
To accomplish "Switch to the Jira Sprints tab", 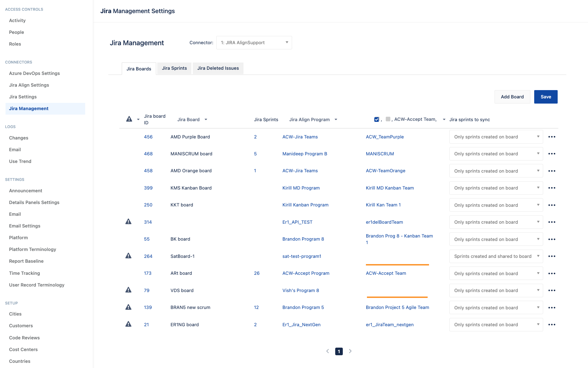I will click(x=175, y=68).
